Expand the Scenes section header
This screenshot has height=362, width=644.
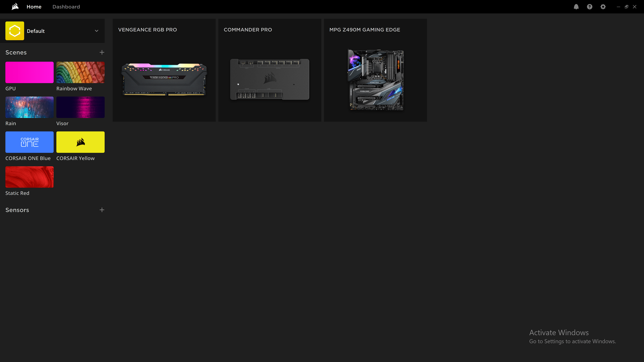(x=16, y=52)
